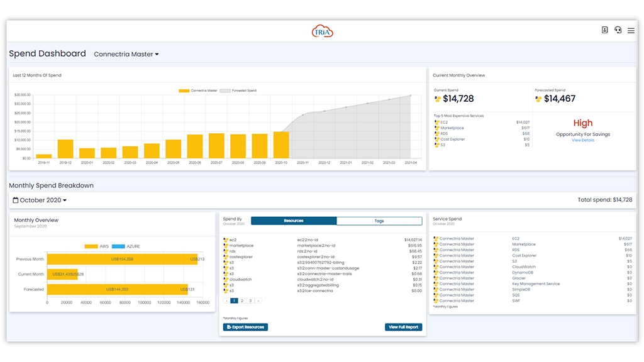Click AWS icon beside cloudwatch resource row
The width and height of the screenshot is (644, 362).
coord(226,280)
